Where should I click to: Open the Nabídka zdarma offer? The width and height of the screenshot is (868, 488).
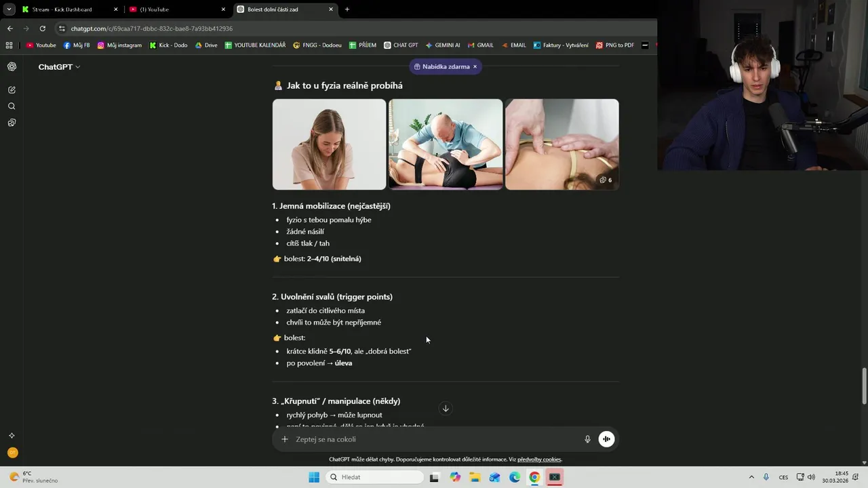(x=441, y=66)
